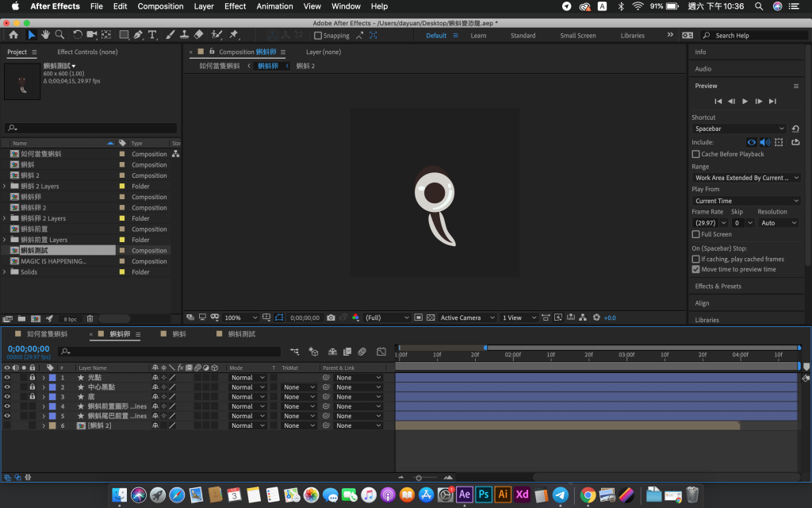Select the Horizontal Type tool
This screenshot has width=812, height=508.
pos(152,35)
